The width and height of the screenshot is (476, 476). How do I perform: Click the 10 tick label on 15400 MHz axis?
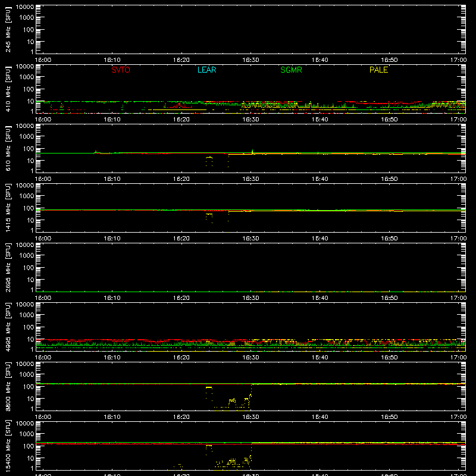(x=30, y=458)
